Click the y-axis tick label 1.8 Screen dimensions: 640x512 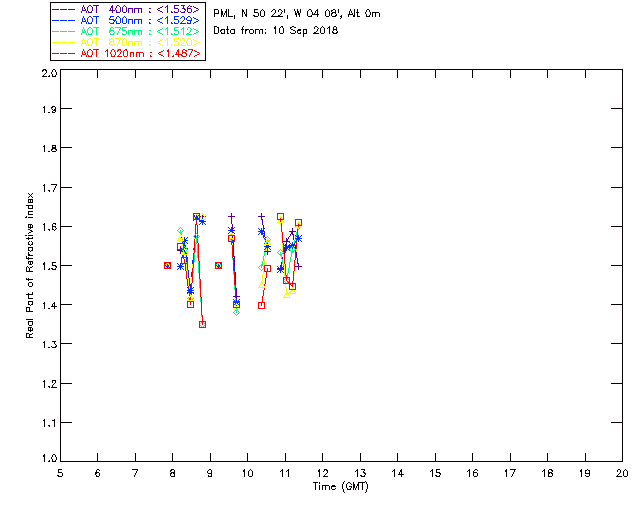pyautogui.click(x=49, y=148)
